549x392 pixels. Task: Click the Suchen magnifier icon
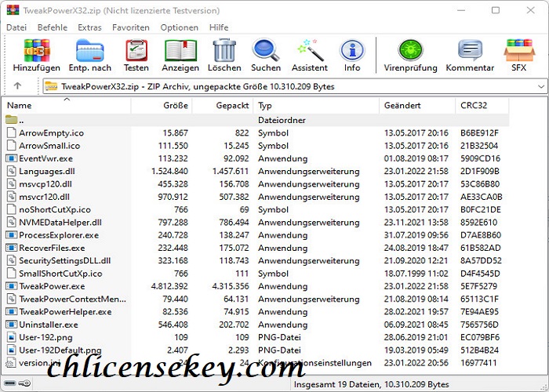click(x=266, y=51)
